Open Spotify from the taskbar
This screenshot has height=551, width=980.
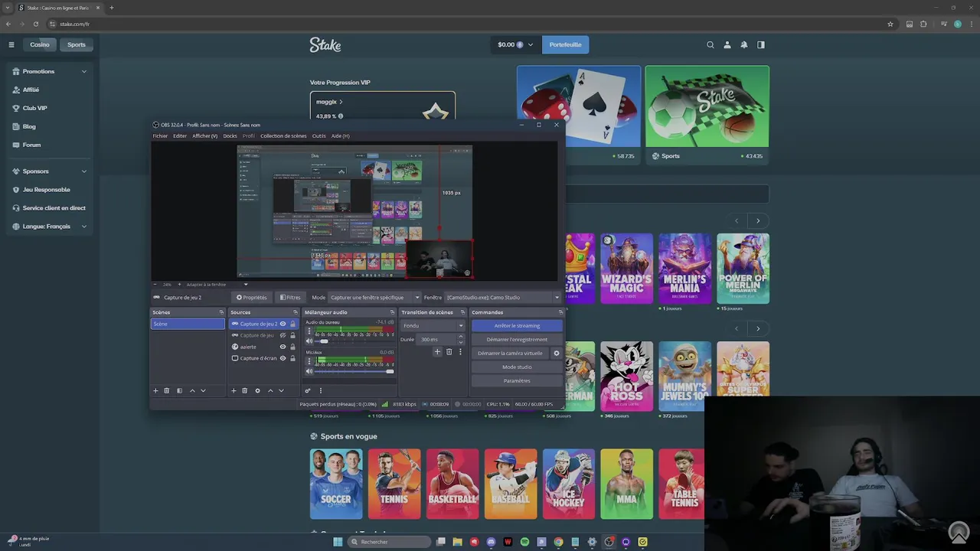(x=524, y=542)
